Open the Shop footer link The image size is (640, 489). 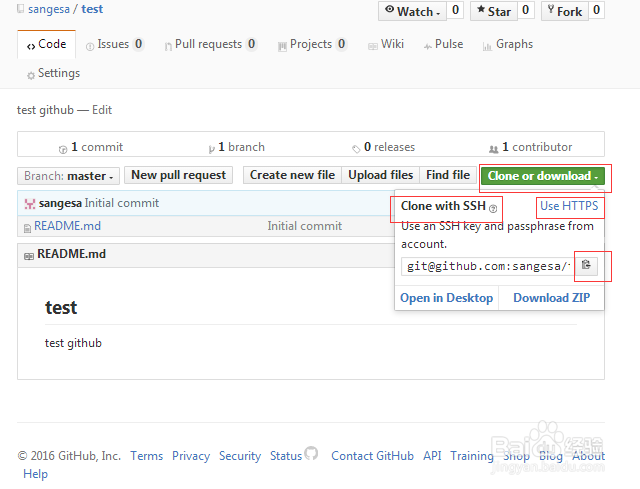tap(516, 456)
